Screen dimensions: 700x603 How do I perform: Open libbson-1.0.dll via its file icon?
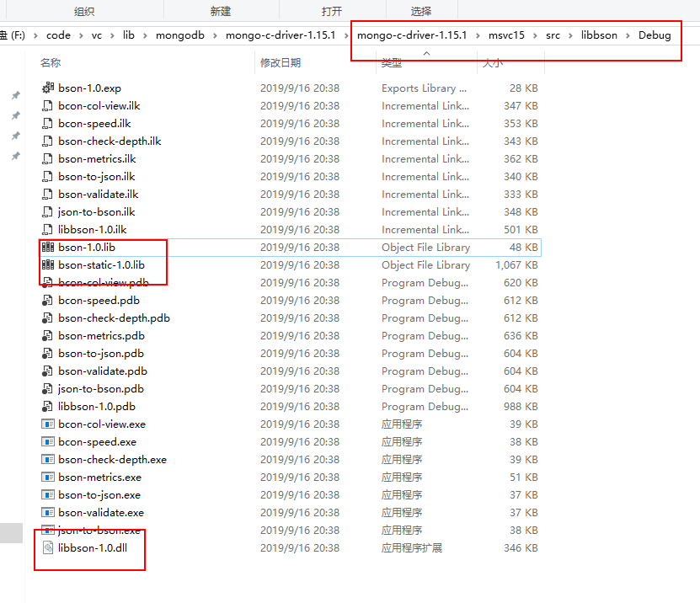48,547
